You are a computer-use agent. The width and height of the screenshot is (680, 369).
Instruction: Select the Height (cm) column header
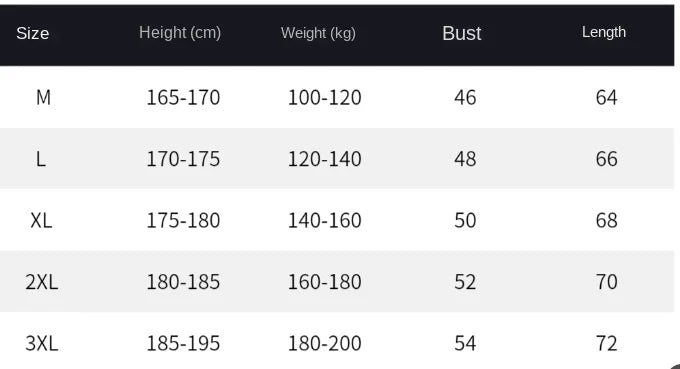[180, 33]
